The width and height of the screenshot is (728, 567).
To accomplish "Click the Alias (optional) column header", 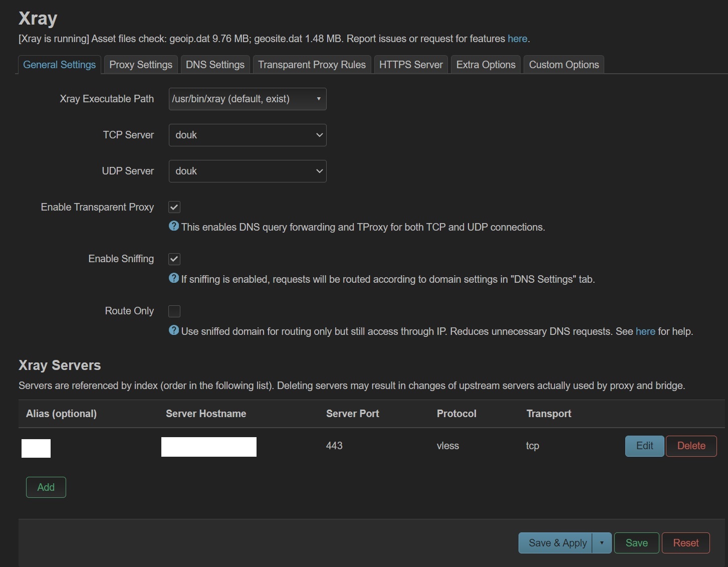I will click(x=61, y=414).
